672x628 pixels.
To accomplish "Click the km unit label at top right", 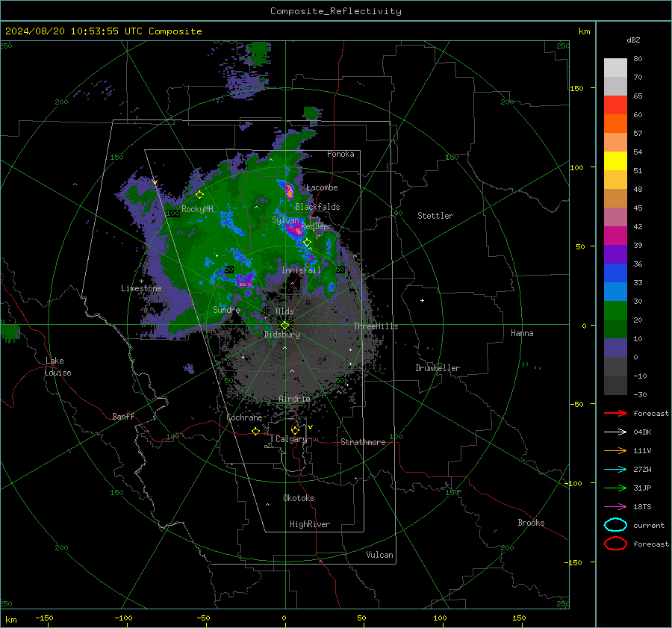I will (x=584, y=31).
